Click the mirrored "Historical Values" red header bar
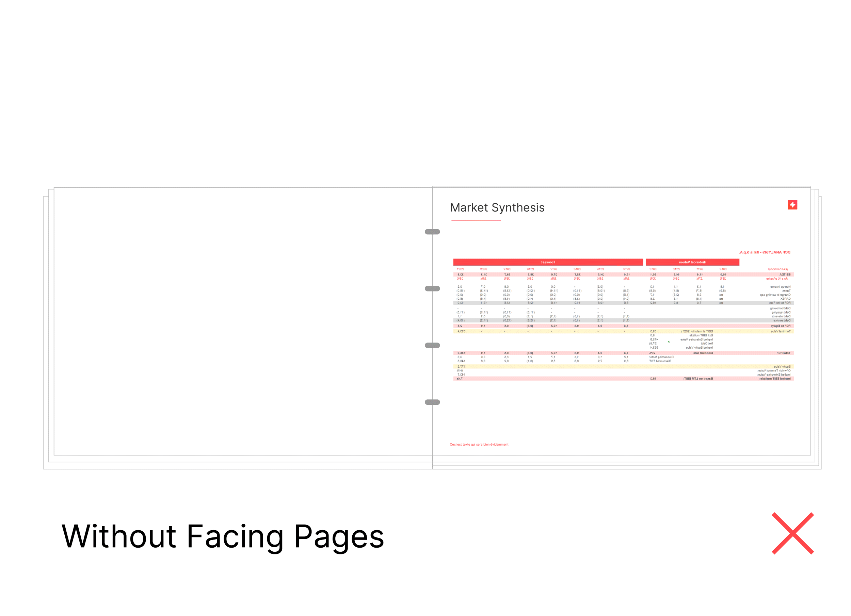Image resolution: width=851 pixels, height=616 pixels. [692, 262]
